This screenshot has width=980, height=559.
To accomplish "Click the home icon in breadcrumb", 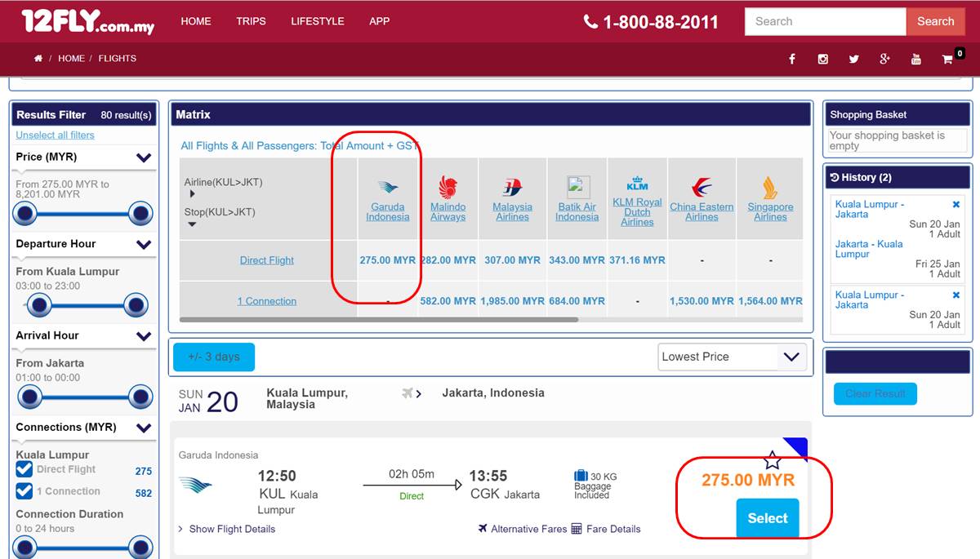I will click(38, 59).
